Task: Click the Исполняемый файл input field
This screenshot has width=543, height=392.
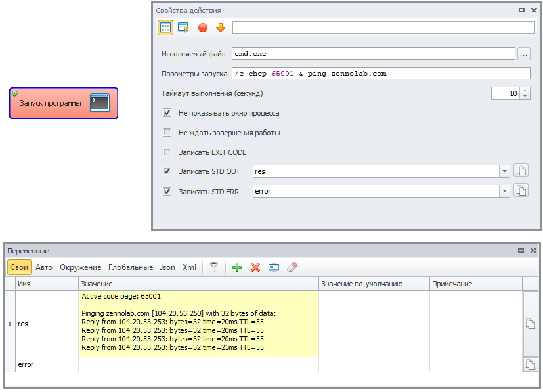Action: coord(374,54)
